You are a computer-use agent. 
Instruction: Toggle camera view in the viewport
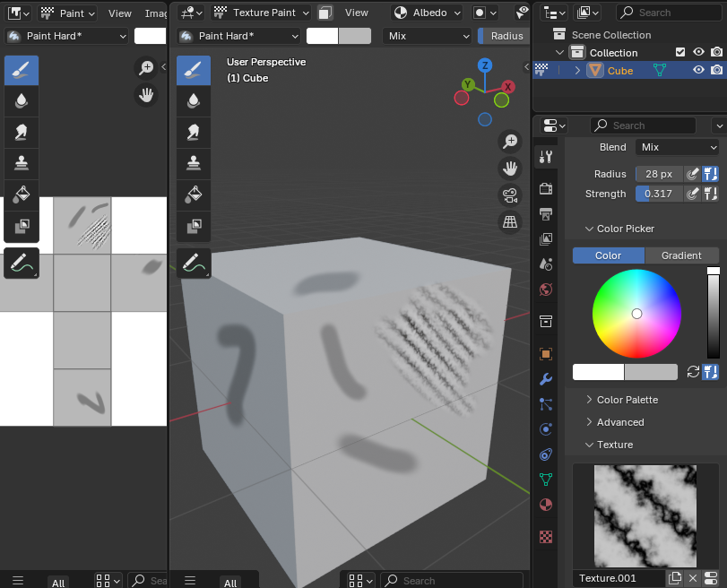pos(510,195)
